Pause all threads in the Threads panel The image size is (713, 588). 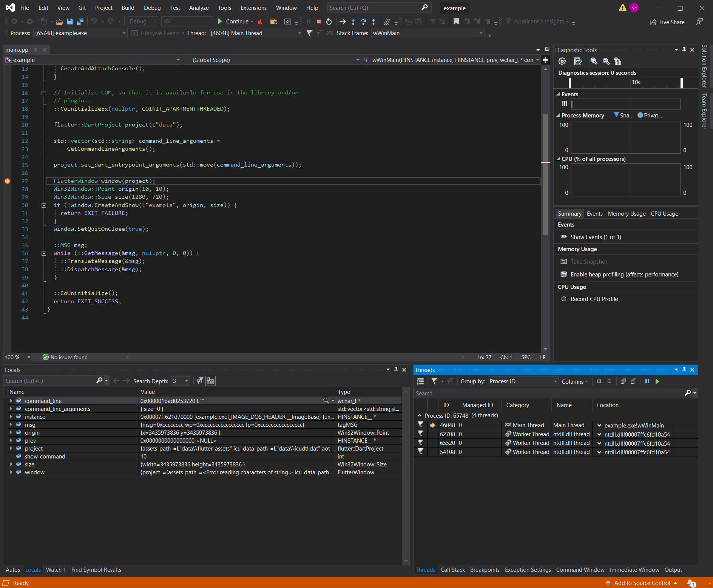point(647,381)
